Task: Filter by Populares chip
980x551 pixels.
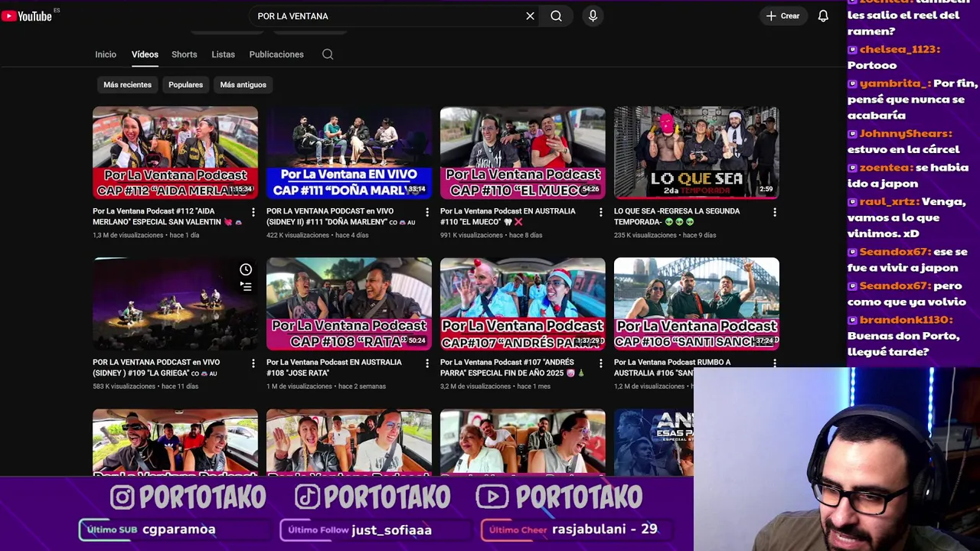Action: click(186, 85)
